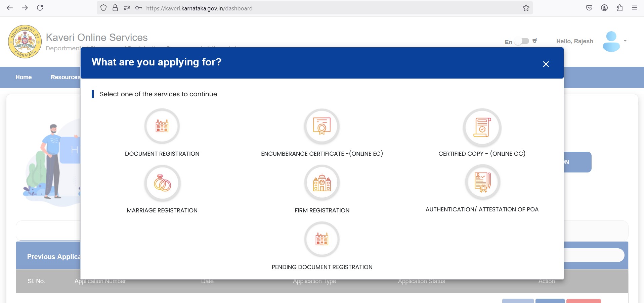Click the 'Pending Document Registration' label
This screenshot has height=303, width=644.
[x=322, y=267]
